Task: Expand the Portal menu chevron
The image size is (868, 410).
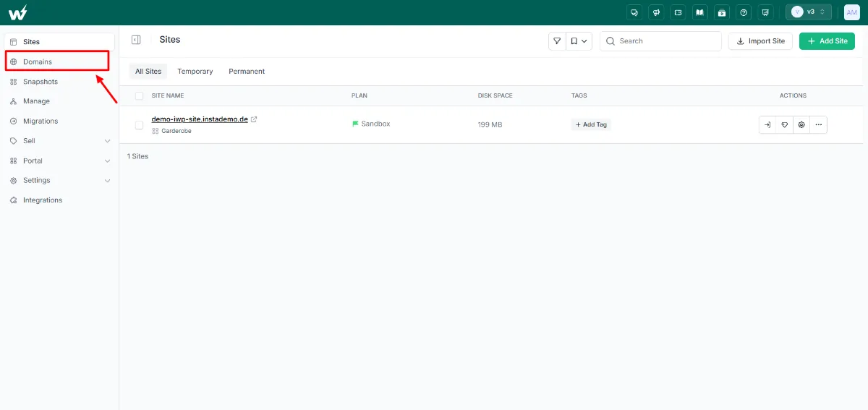Action: (x=108, y=161)
